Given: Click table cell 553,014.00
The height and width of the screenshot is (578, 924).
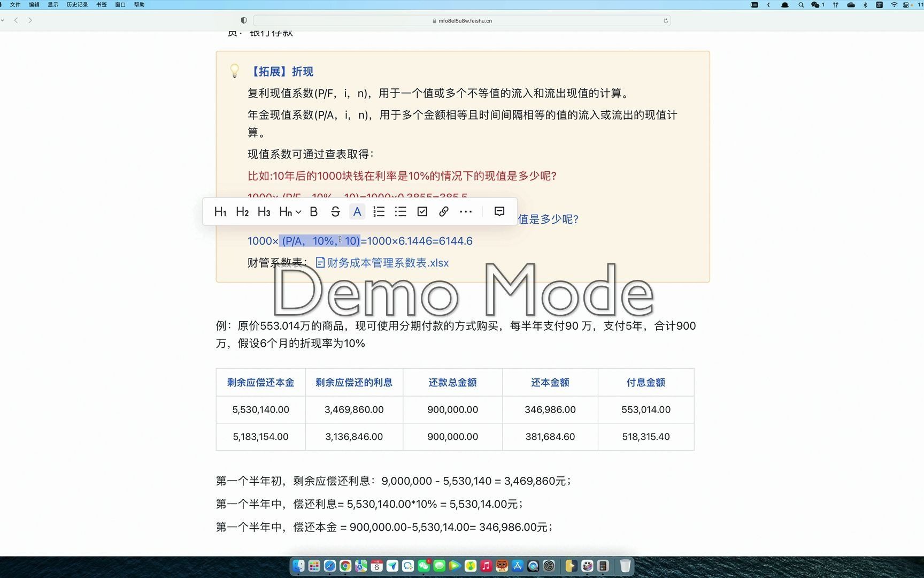Looking at the screenshot, I should (646, 409).
